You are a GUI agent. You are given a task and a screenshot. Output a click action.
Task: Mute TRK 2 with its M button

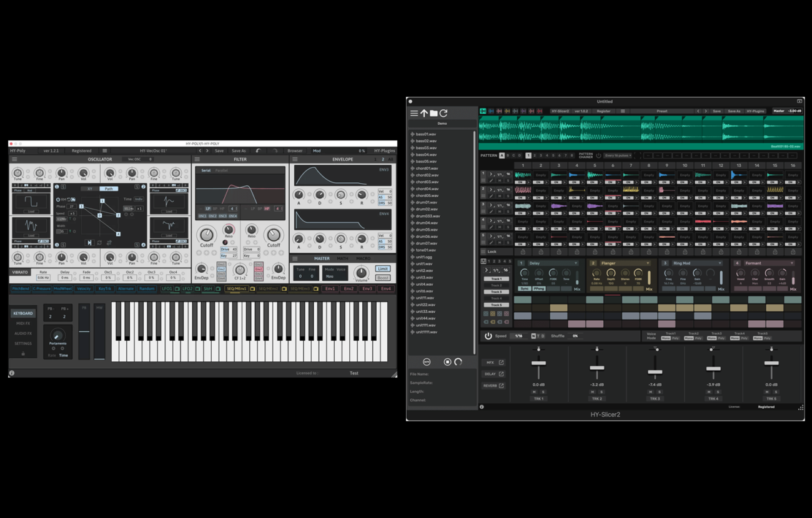point(592,392)
